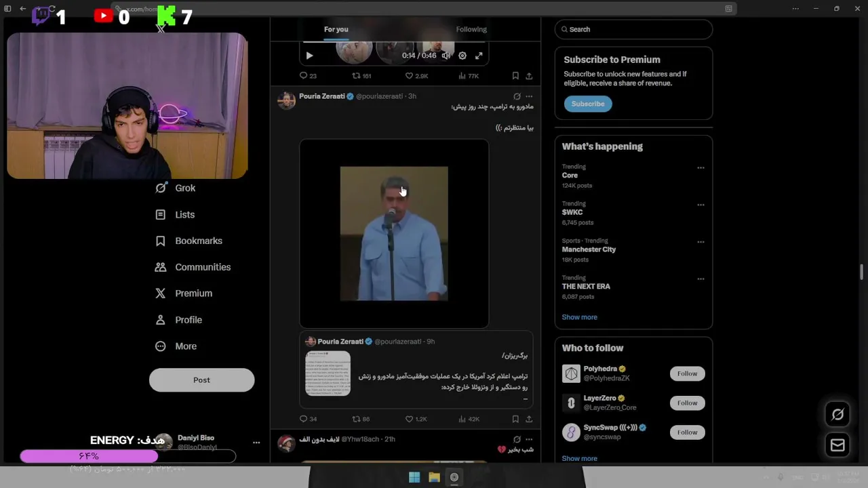
Task: Open Grok in the sidebar
Action: [x=175, y=188]
